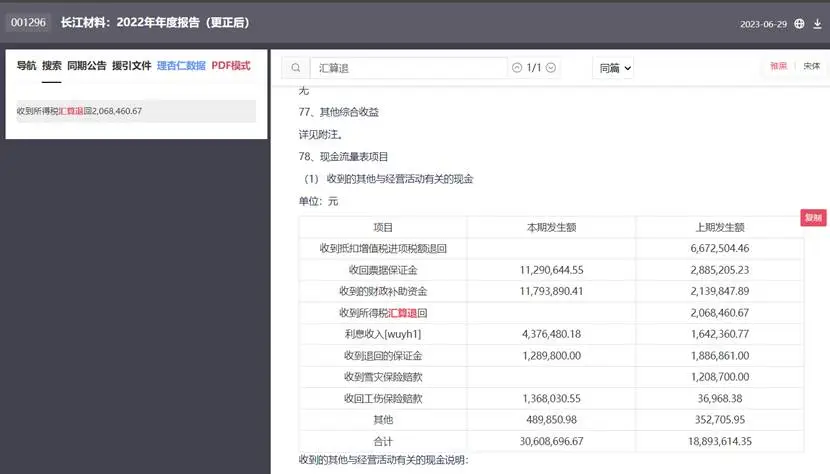Click table value 2,068,460.67 in 上期发生额 column

coord(719,313)
